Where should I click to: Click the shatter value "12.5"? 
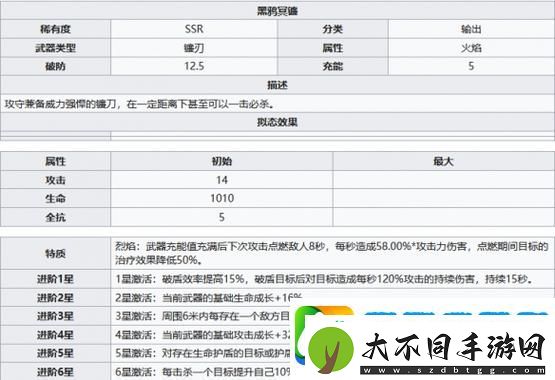coord(194,66)
